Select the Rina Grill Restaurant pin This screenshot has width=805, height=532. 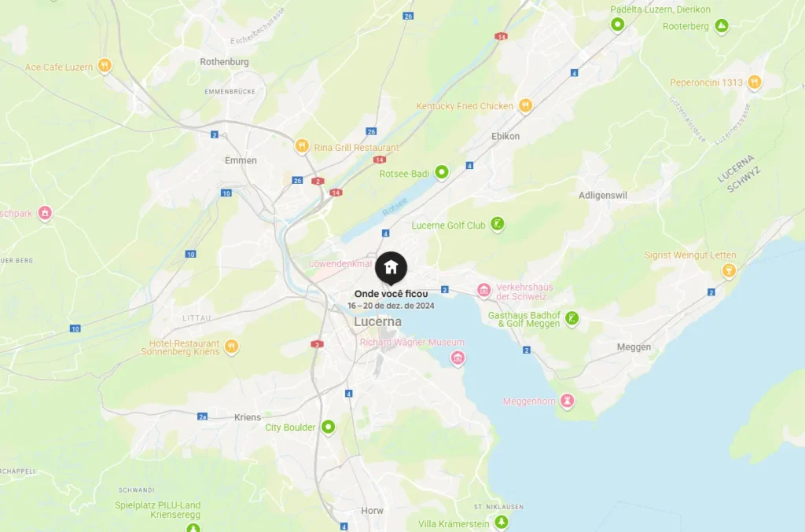tap(302, 147)
